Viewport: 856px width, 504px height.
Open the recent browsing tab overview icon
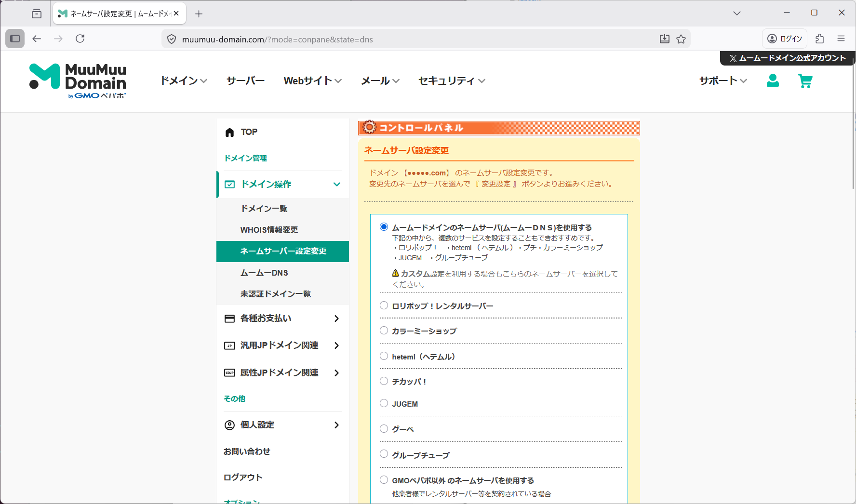[x=37, y=13]
